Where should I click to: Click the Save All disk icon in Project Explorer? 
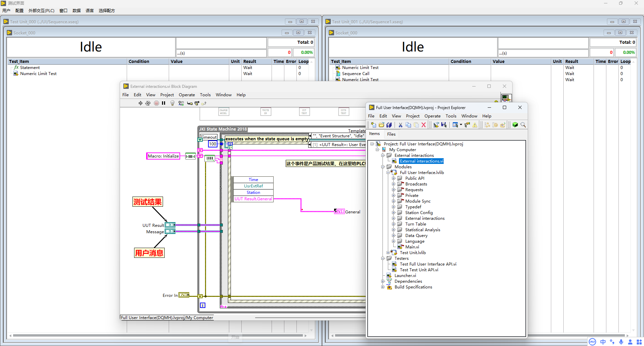coord(389,125)
